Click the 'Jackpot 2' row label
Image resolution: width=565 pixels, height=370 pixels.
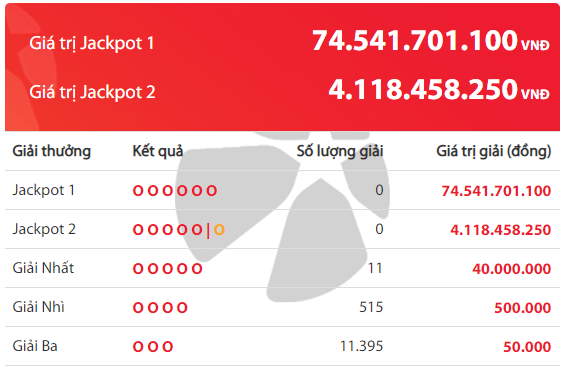pyautogui.click(x=44, y=229)
